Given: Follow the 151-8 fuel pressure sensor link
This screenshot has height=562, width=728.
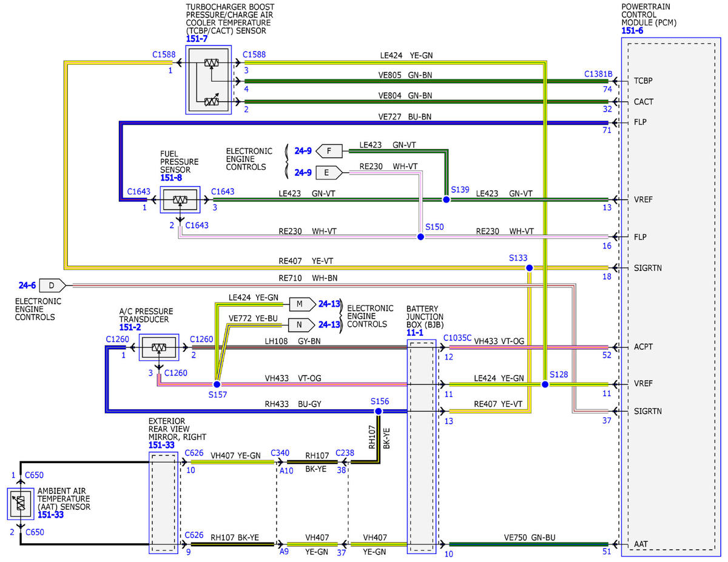Looking at the screenshot, I should tap(172, 179).
